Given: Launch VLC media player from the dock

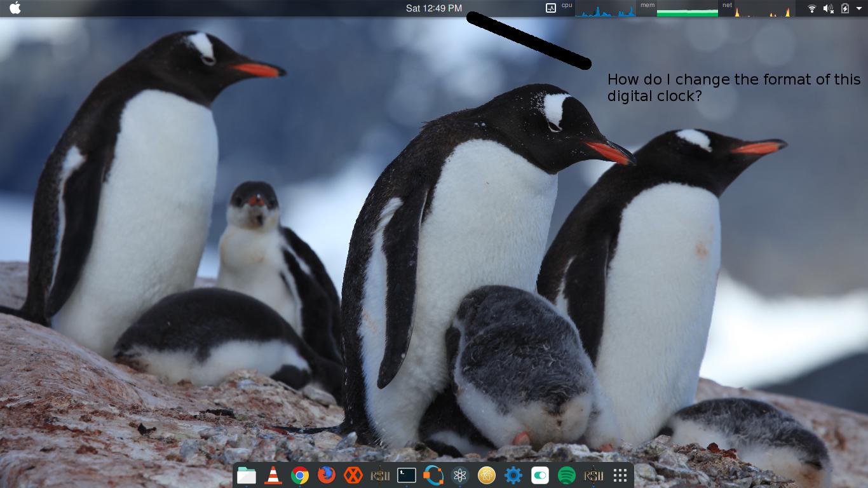Looking at the screenshot, I should [273, 475].
